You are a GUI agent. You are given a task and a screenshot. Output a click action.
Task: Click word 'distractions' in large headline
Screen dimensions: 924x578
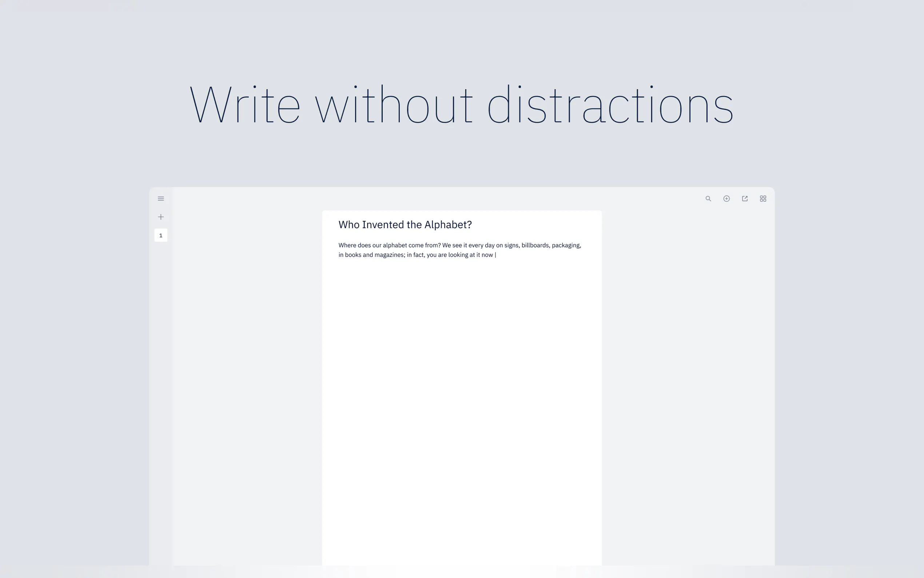tap(610, 104)
